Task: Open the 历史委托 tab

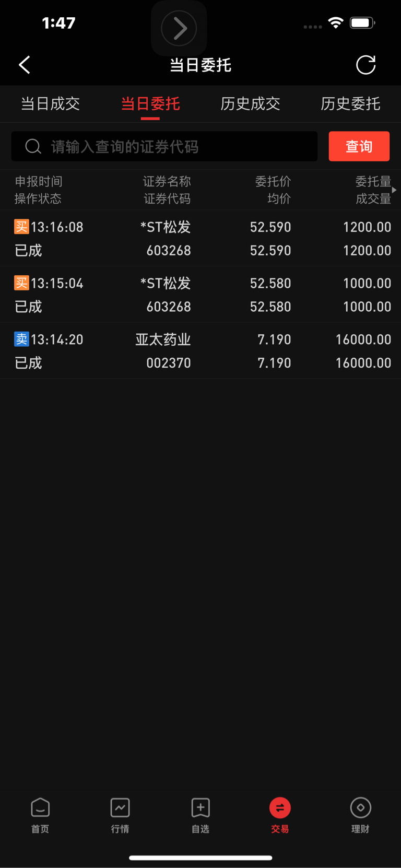Action: (x=350, y=103)
